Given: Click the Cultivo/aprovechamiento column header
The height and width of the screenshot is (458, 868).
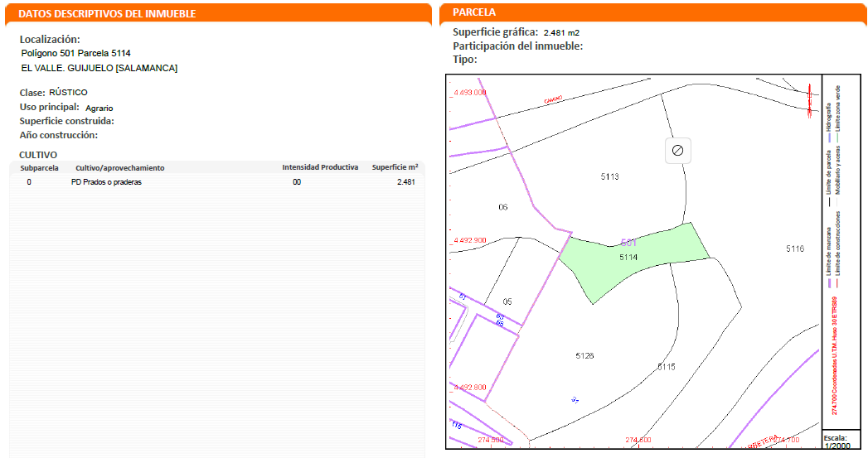Looking at the screenshot, I should click(x=120, y=167).
